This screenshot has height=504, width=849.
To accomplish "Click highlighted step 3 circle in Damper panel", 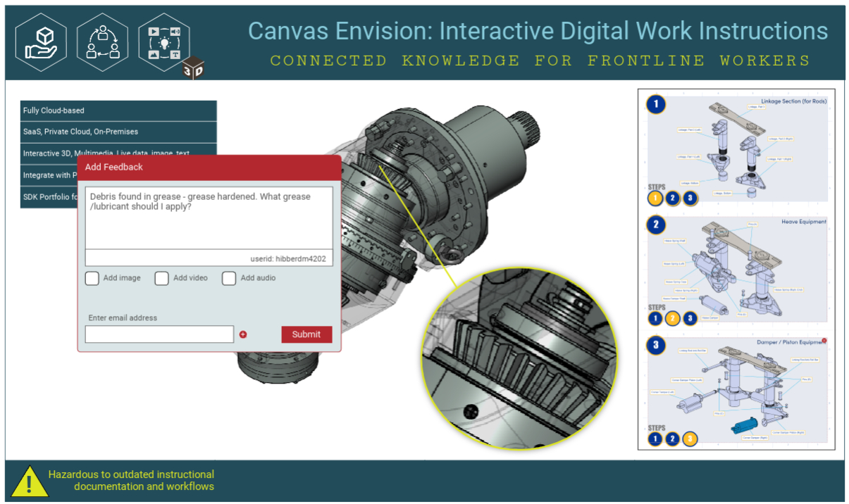I will [690, 439].
